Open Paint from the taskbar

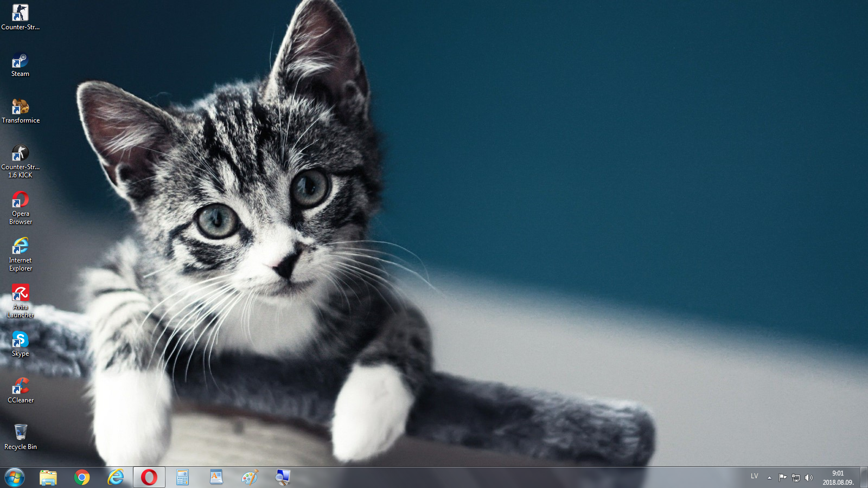point(250,478)
